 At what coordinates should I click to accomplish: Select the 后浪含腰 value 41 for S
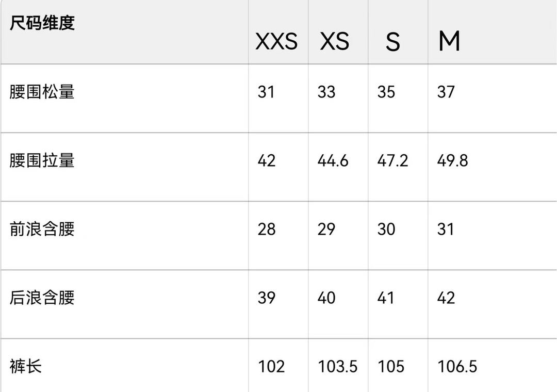click(386, 298)
